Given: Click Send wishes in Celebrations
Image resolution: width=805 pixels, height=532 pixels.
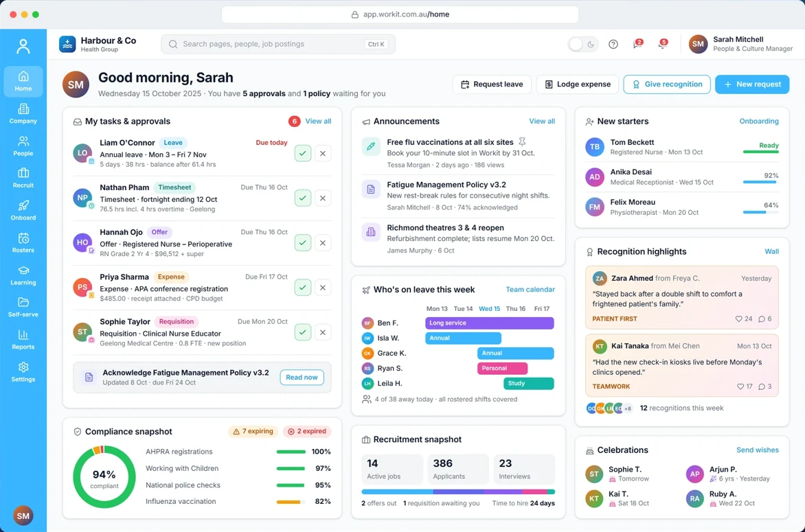Looking at the screenshot, I should click(757, 450).
